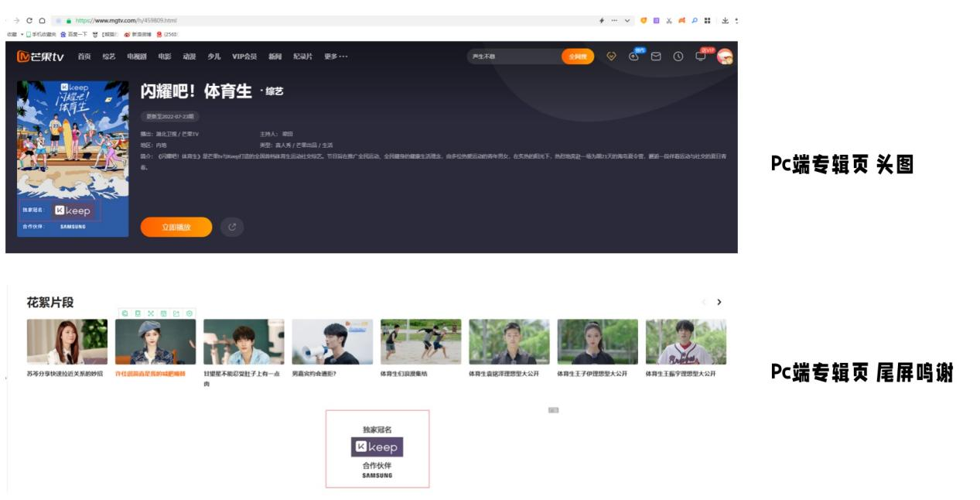Expand the 更多 navigation menu
The width and height of the screenshot is (980, 500).
336,57
